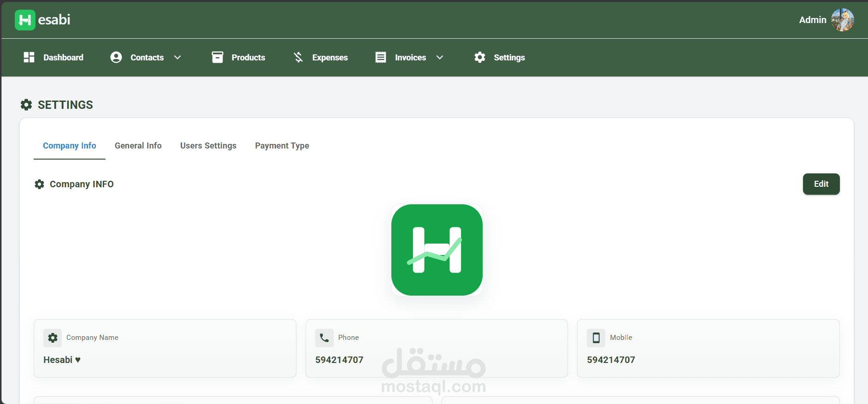Switch to the Payment Type tab
Screen dimensions: 868x404
(x=282, y=146)
